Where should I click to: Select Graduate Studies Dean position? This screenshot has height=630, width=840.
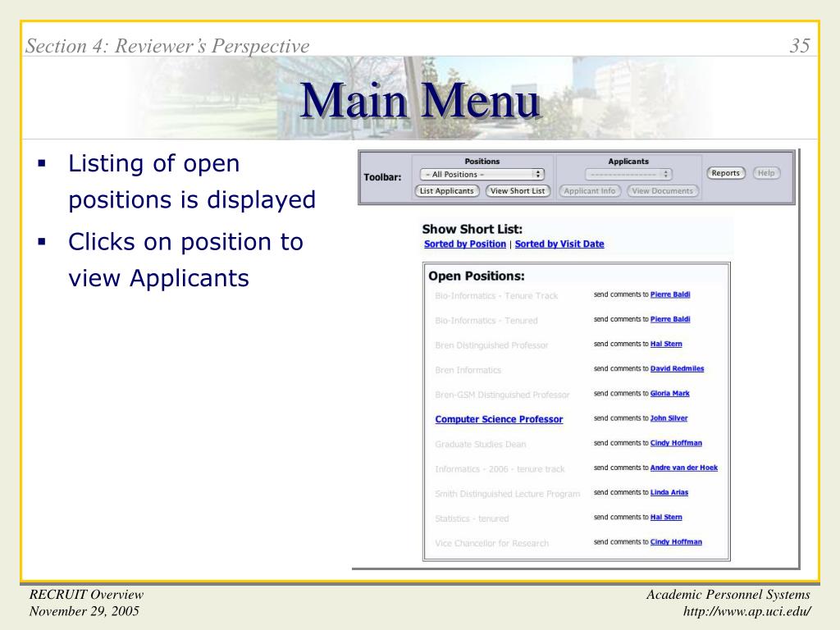(x=480, y=444)
